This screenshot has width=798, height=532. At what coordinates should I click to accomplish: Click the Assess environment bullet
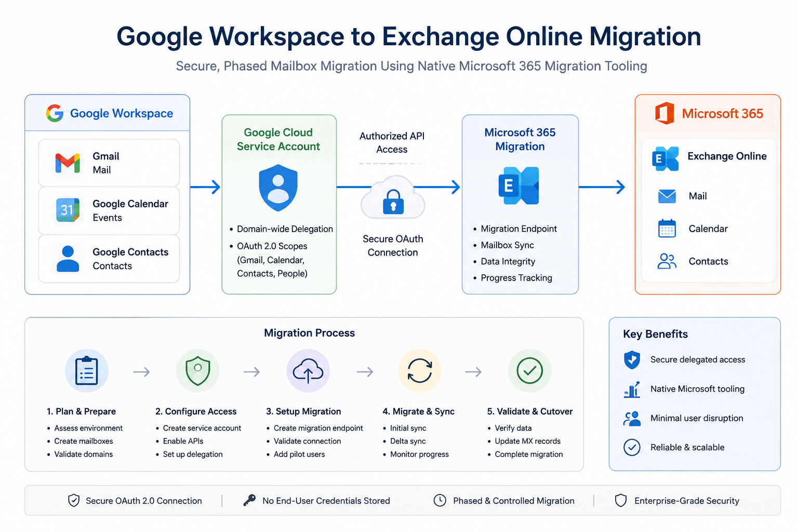pyautogui.click(x=85, y=428)
